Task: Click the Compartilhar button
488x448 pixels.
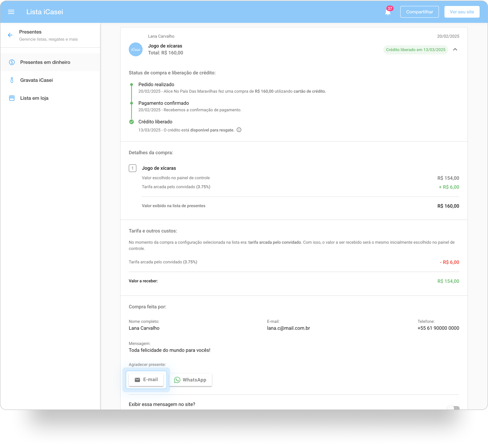Action: 419,12
